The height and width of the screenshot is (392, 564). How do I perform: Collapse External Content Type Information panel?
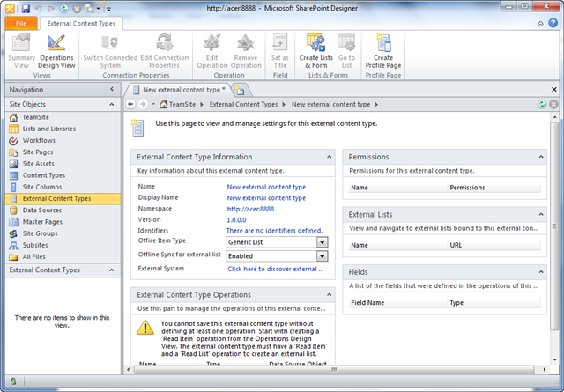(329, 157)
